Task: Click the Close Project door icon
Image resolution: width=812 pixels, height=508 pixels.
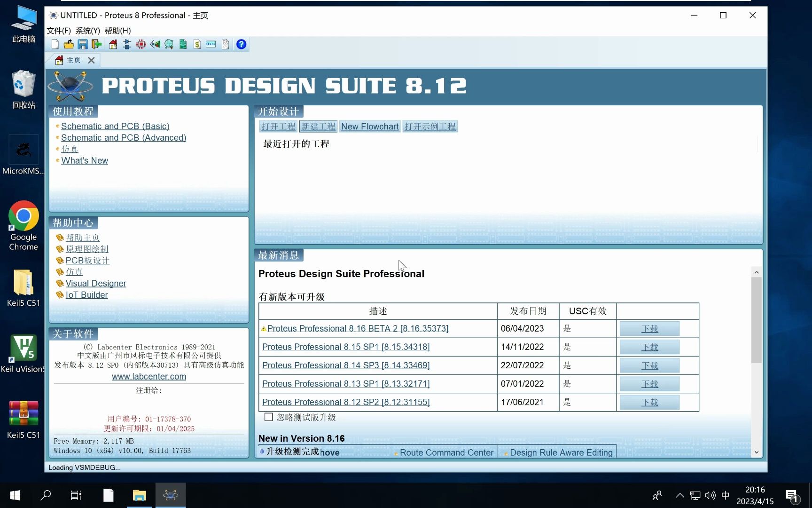Action: pos(97,44)
